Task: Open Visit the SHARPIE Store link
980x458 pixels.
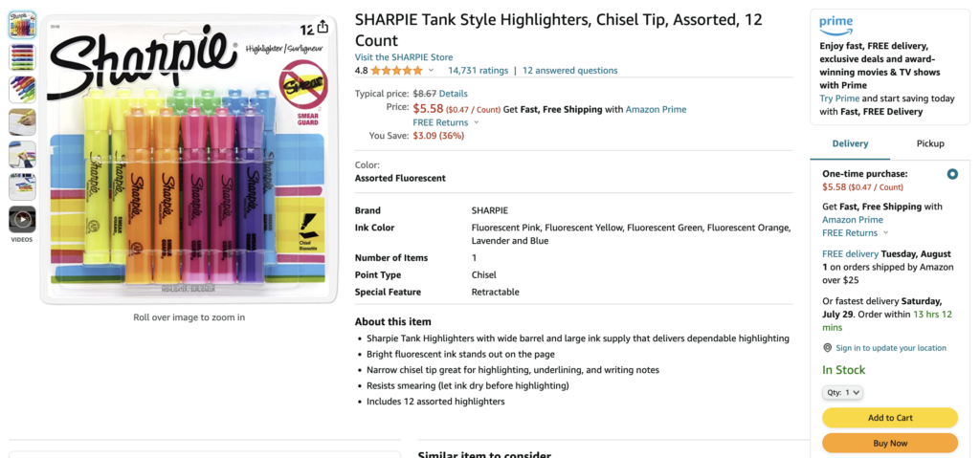Action: tap(404, 56)
